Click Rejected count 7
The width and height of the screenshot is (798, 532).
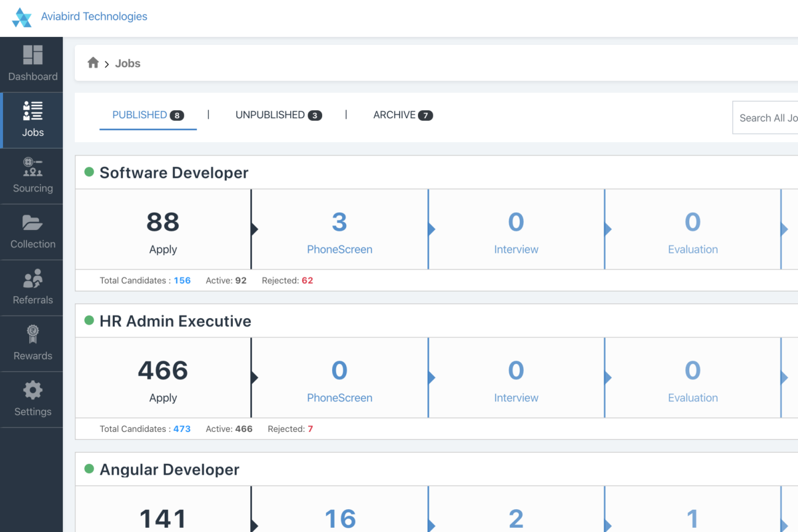(x=310, y=429)
